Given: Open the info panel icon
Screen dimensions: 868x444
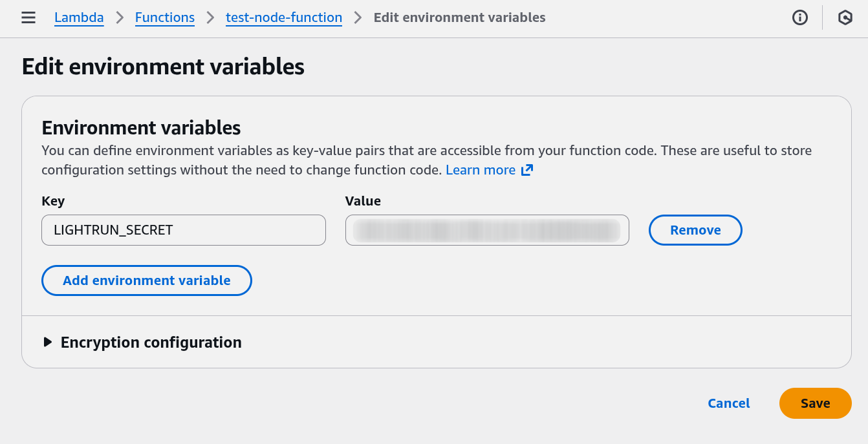Looking at the screenshot, I should [x=800, y=17].
